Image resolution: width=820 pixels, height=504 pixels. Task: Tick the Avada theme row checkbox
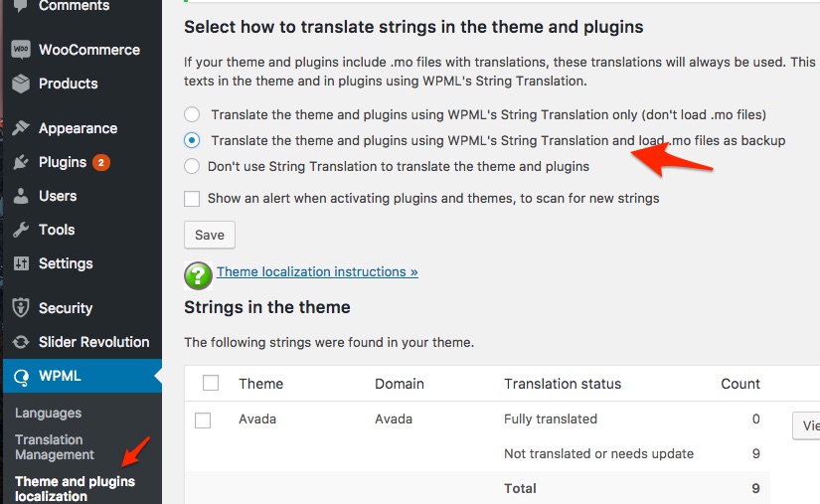(x=203, y=420)
